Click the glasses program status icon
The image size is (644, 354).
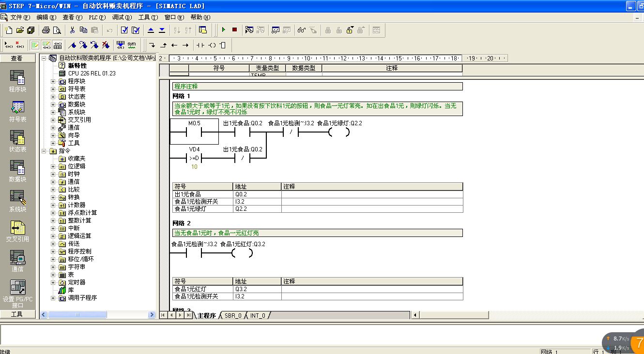pos(302,30)
